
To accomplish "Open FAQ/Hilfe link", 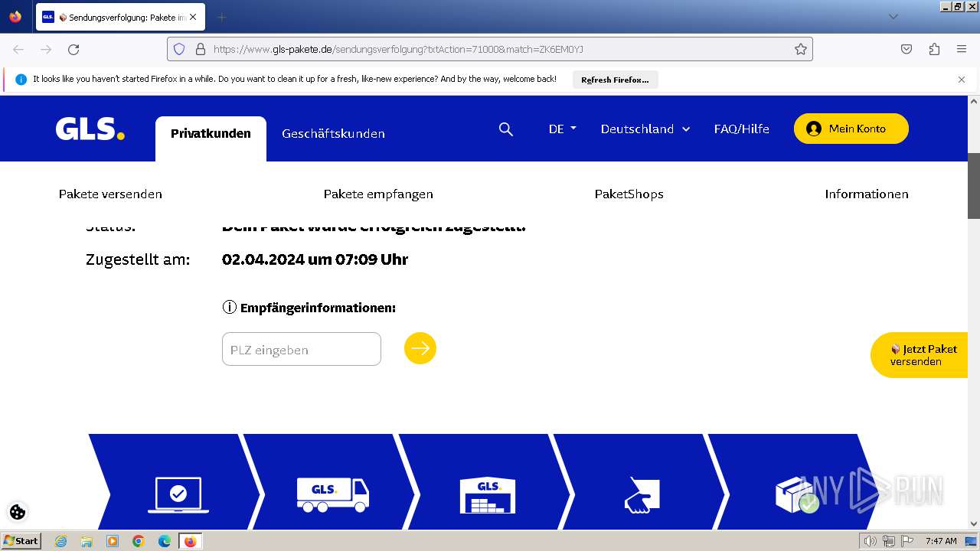I will (x=741, y=129).
